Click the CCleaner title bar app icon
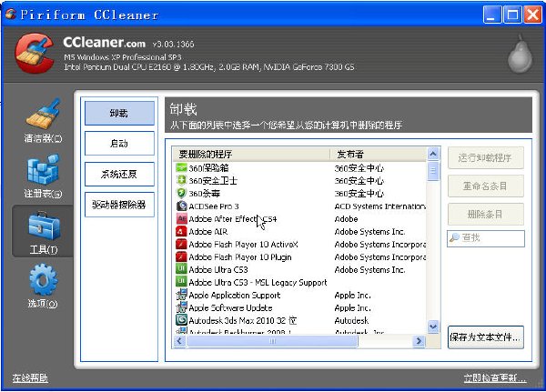The width and height of the screenshot is (546, 392). (11, 15)
